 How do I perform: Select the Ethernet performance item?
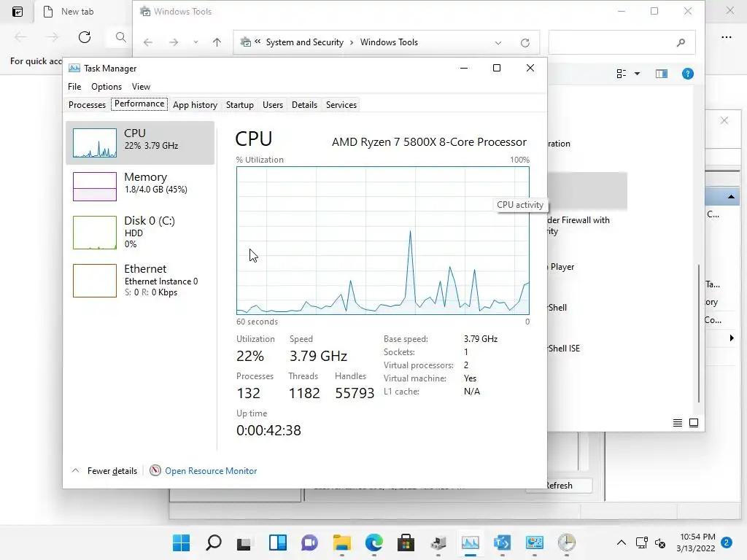[140, 281]
